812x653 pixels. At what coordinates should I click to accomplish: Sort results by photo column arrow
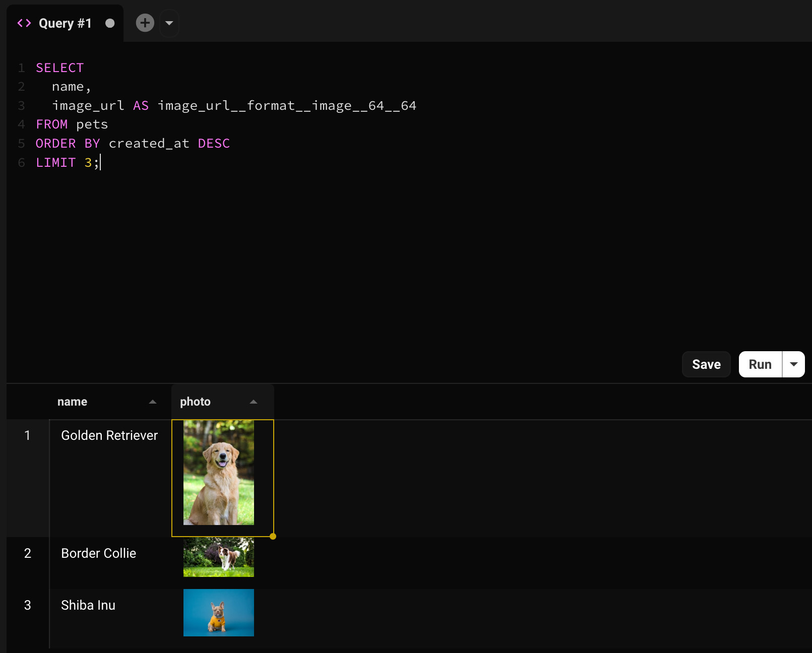click(x=254, y=402)
